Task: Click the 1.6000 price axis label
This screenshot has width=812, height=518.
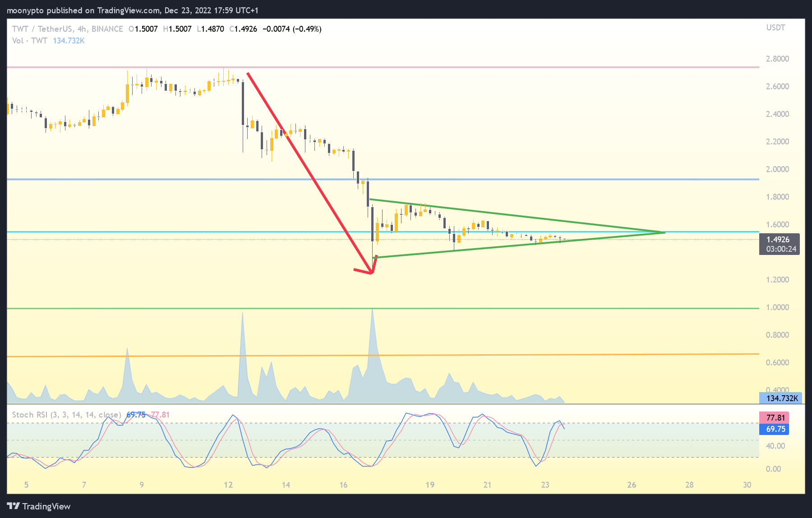Action: coord(777,225)
